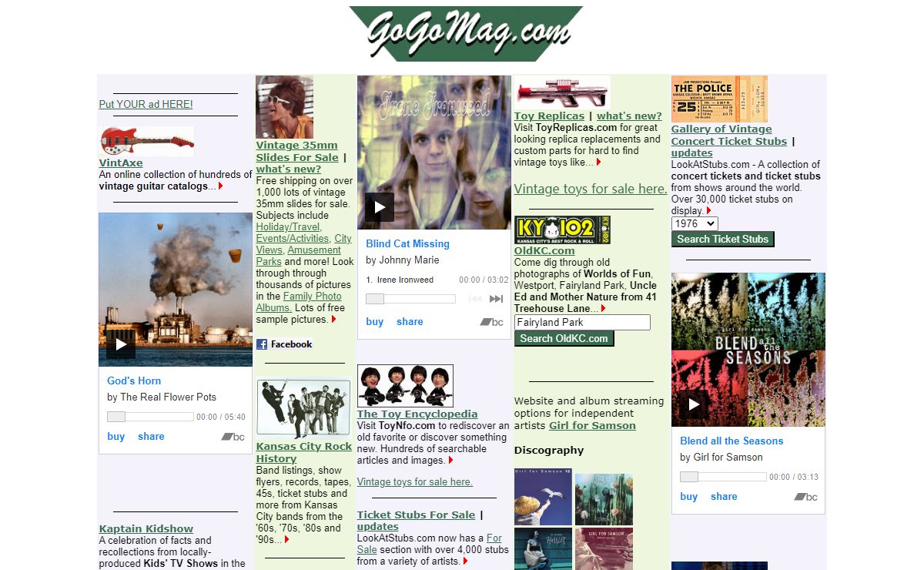Go to previous track in Blind Cat Missing player
924x570 pixels.
(475, 299)
